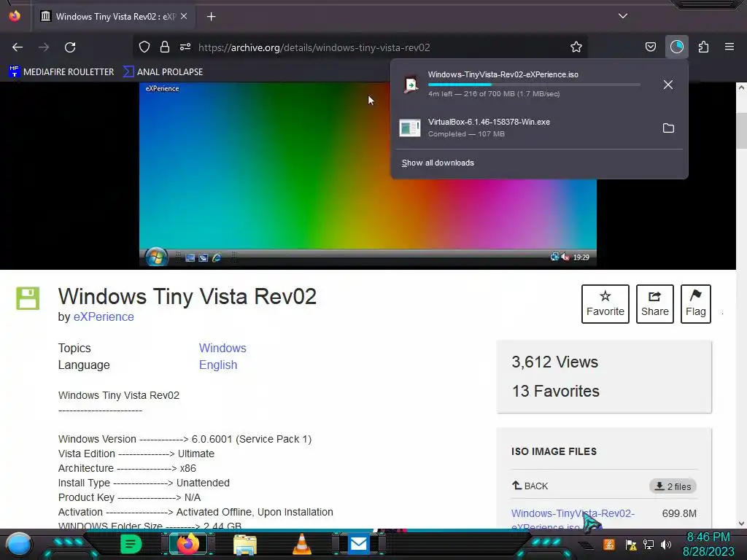Open flag notification tray icon
Image resolution: width=747 pixels, height=560 pixels.
631,544
